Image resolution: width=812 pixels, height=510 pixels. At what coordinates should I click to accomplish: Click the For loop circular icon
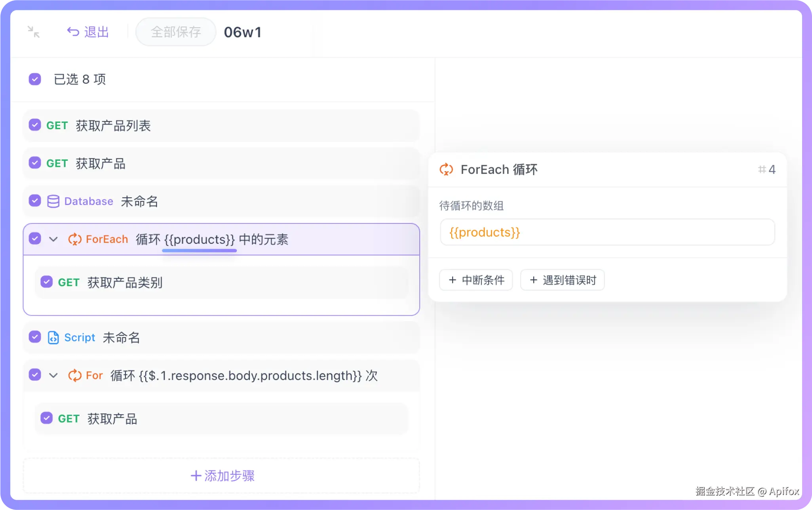(x=75, y=375)
